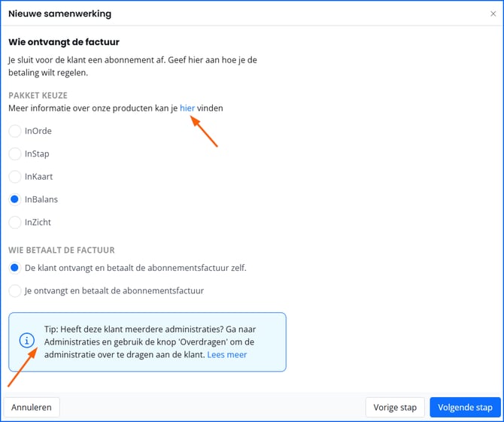Select the InStap package radio button
The width and height of the screenshot is (504, 422).
click(15, 154)
